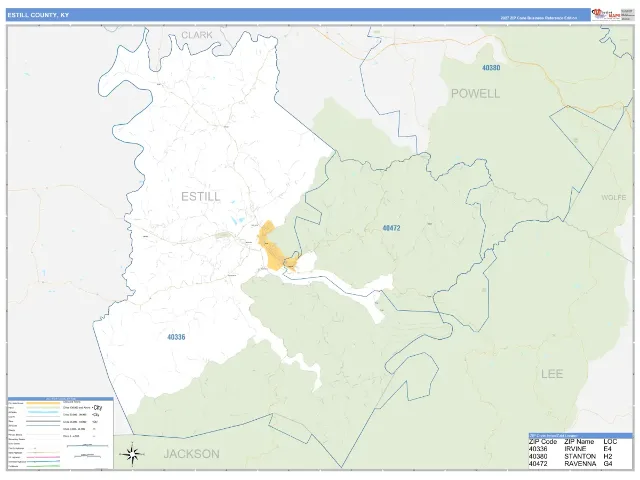Click IRVINE in the index table
Image resolution: width=640 pixels, height=480 pixels.
click(x=575, y=449)
